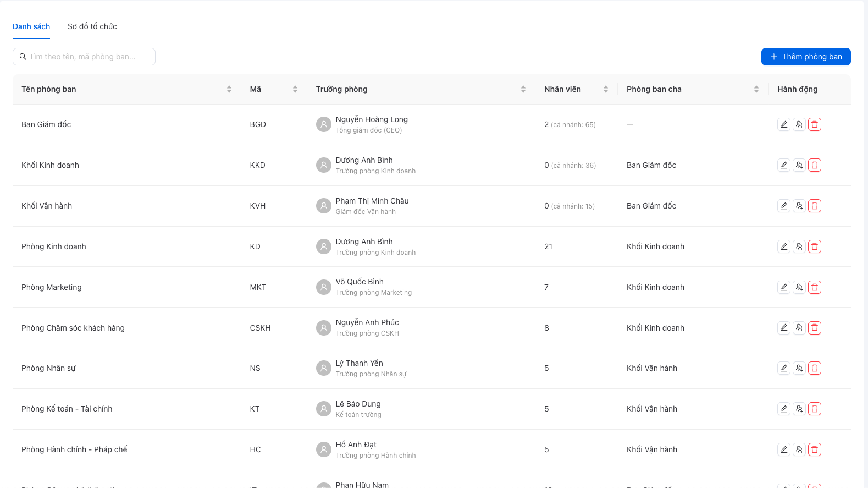
Task: Edit Phòng Chăm sóc khách hàng row
Action: (784, 328)
